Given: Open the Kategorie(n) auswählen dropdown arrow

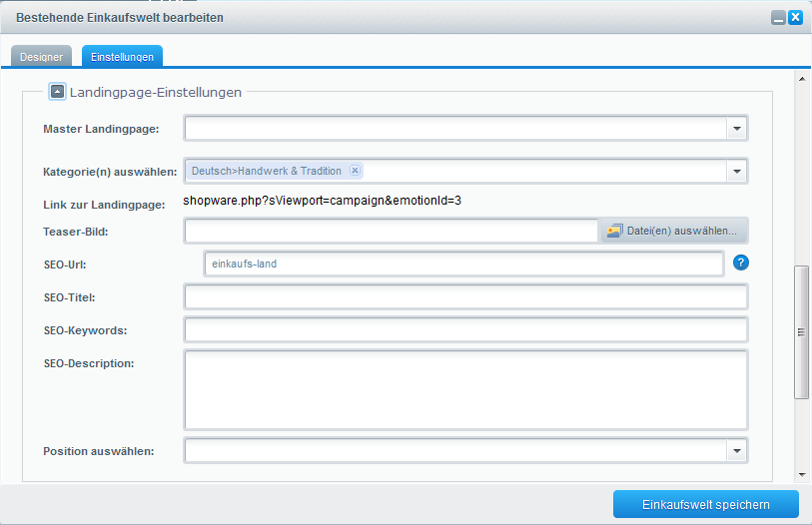Looking at the screenshot, I should coord(736,172).
